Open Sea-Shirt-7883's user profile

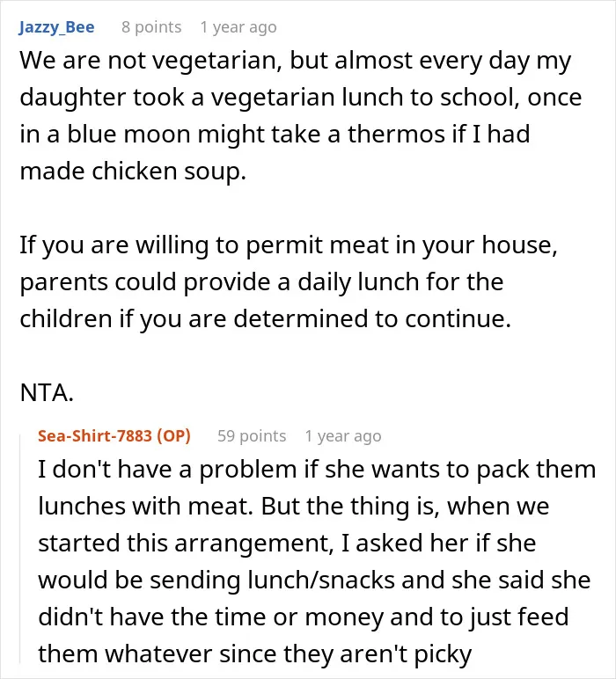click(x=95, y=435)
